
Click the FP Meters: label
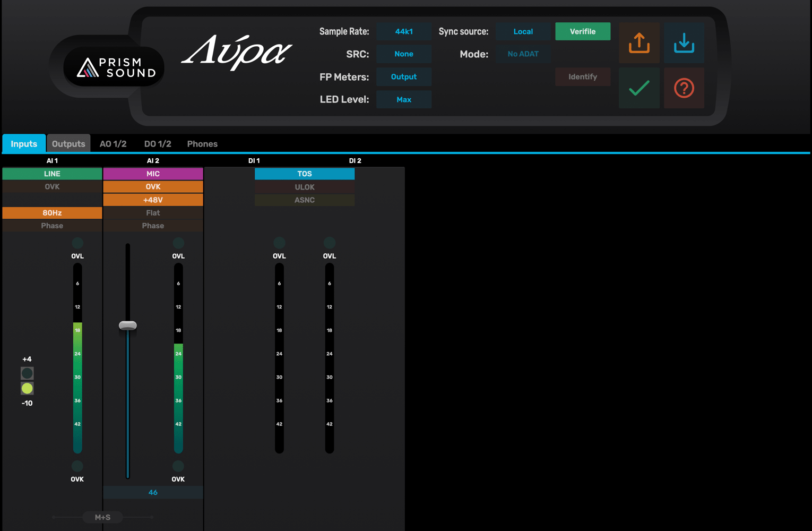point(344,77)
